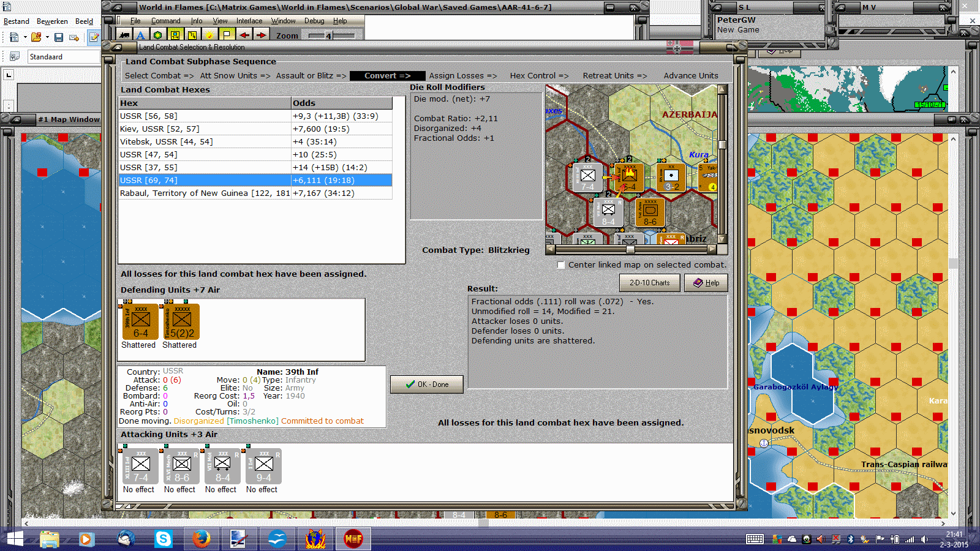This screenshot has height=551, width=980.
Task: Click the Assign Losses subphase step
Action: (463, 76)
